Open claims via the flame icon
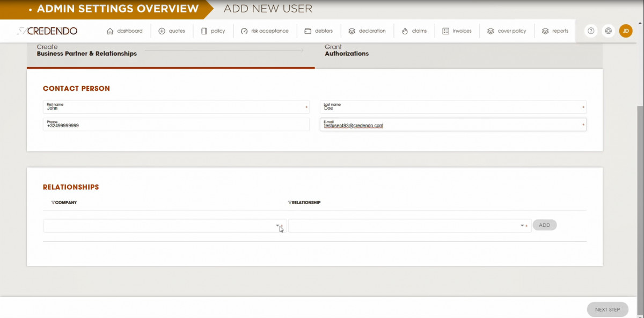This screenshot has width=644, height=318. click(x=405, y=31)
